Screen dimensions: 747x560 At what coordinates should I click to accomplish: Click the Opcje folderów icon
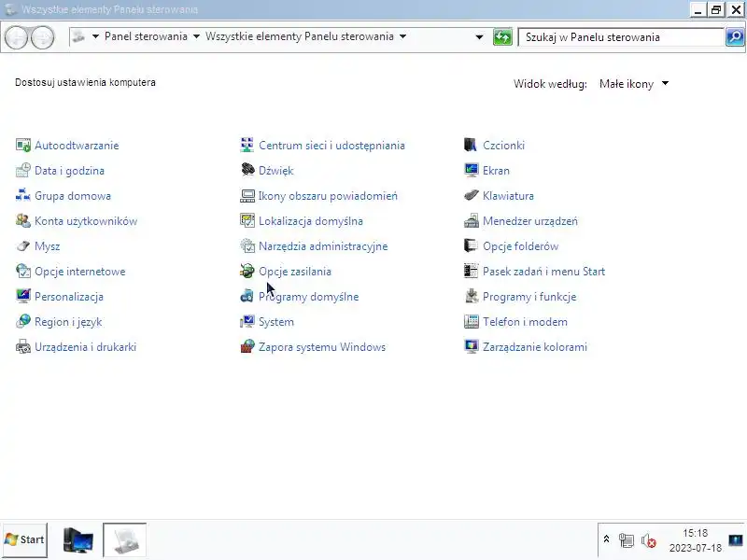pyautogui.click(x=472, y=246)
